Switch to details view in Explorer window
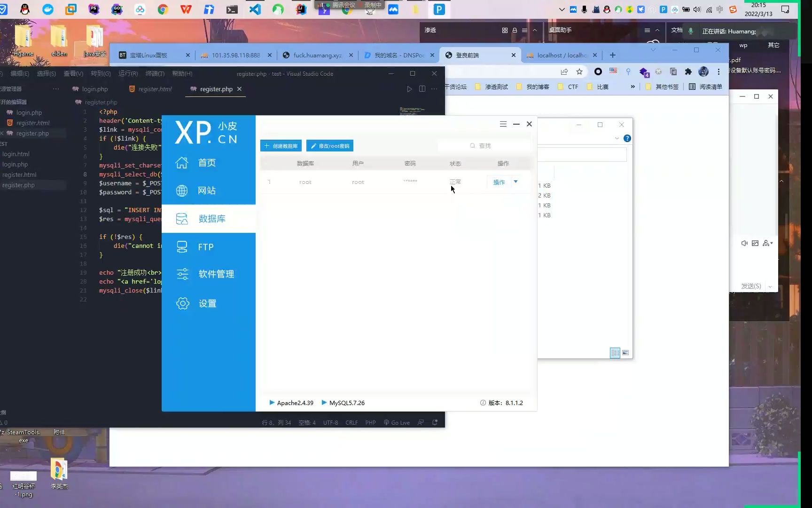Viewport: 812px width, 508px height. pyautogui.click(x=615, y=353)
